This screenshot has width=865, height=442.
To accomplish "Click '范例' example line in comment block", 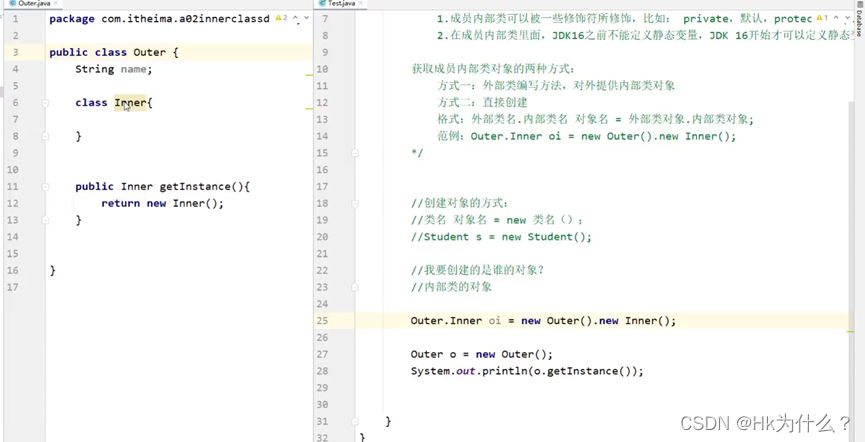I will [x=586, y=136].
